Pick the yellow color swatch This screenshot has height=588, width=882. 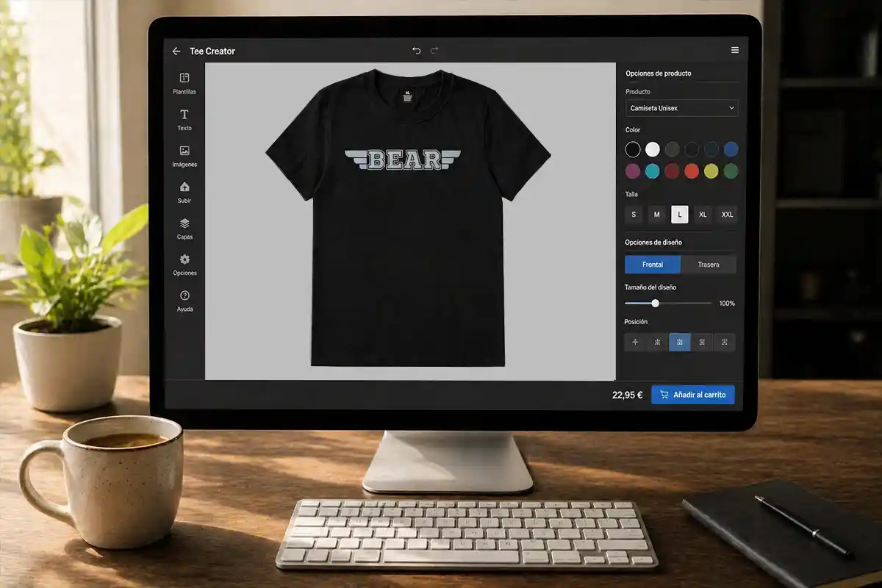[711, 171]
